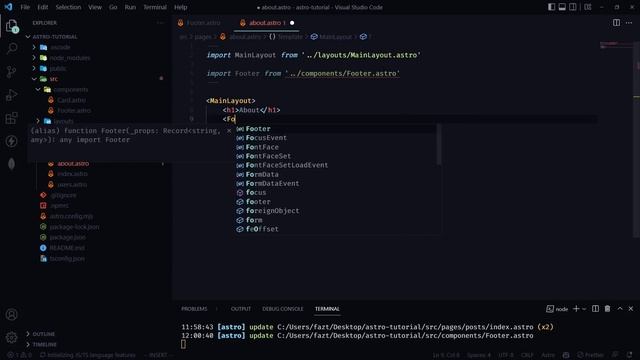Toggle Panel layout icon in title bar
The image size is (640, 360).
click(x=562, y=7)
